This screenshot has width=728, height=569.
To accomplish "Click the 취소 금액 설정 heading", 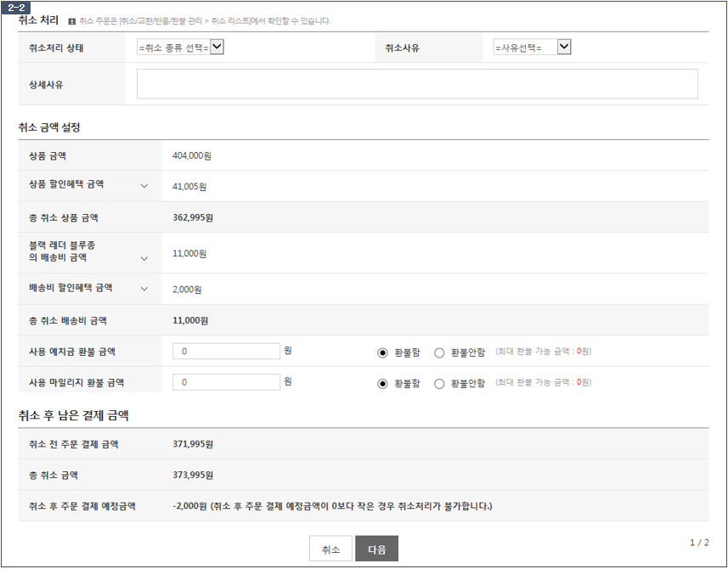I will [x=49, y=127].
